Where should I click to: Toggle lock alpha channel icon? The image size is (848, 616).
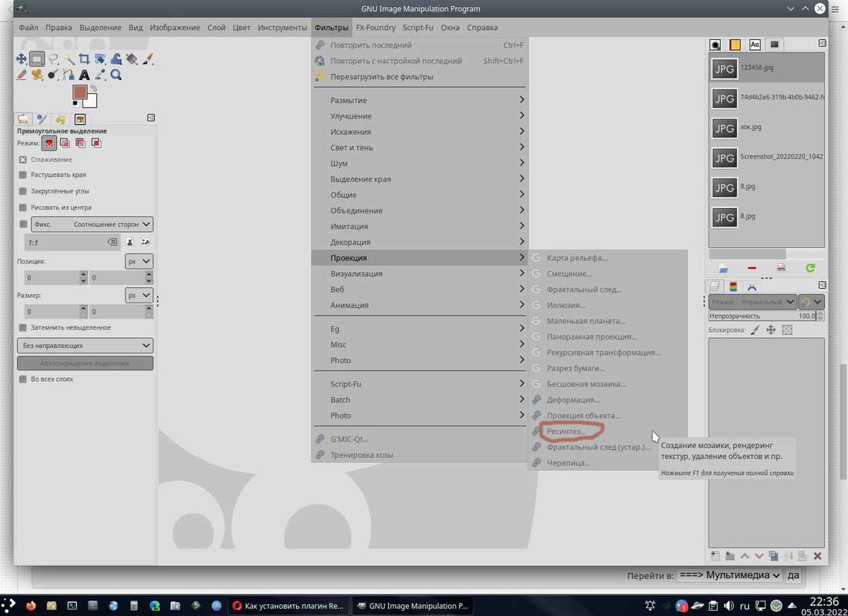click(x=787, y=330)
